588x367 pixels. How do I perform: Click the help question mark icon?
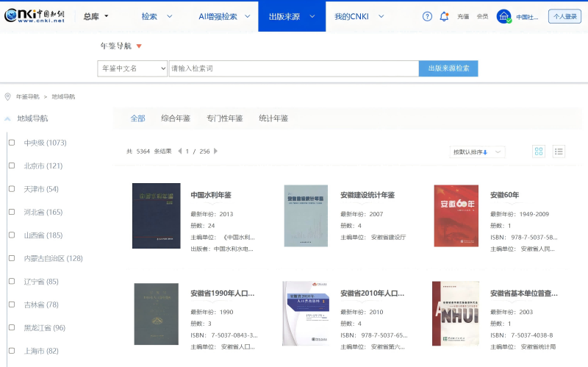click(427, 16)
